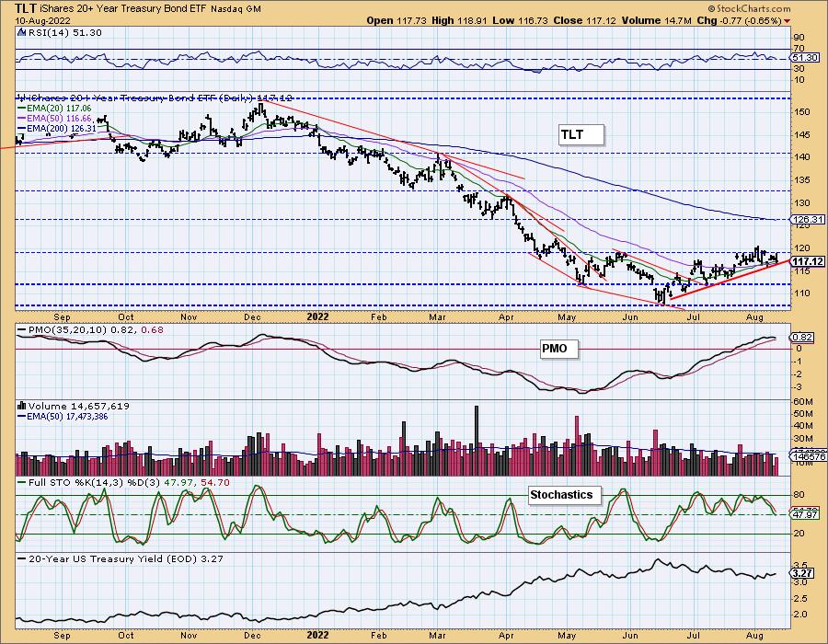The image size is (828, 644).
Task: Click the 126.31 EMA price tag on axis
Action: point(809,219)
